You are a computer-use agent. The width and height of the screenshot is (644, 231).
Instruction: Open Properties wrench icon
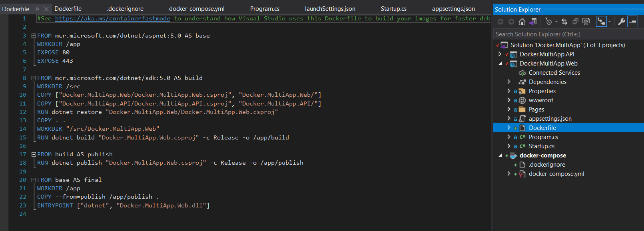[x=622, y=22]
